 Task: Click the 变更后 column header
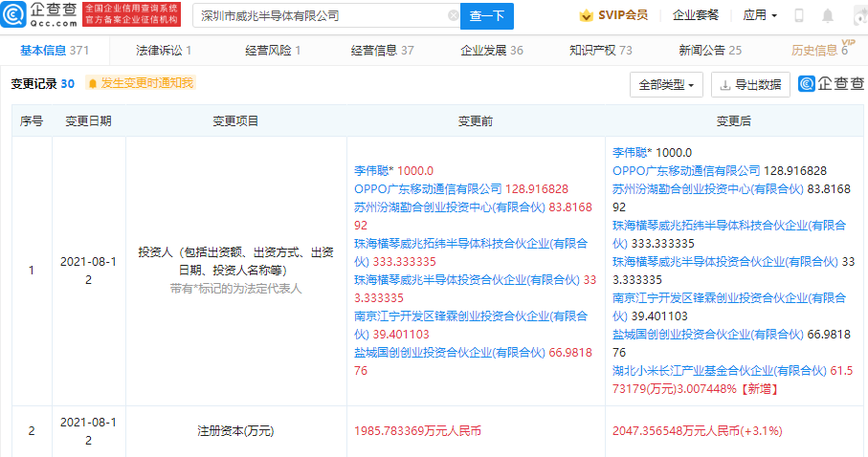coord(734,120)
